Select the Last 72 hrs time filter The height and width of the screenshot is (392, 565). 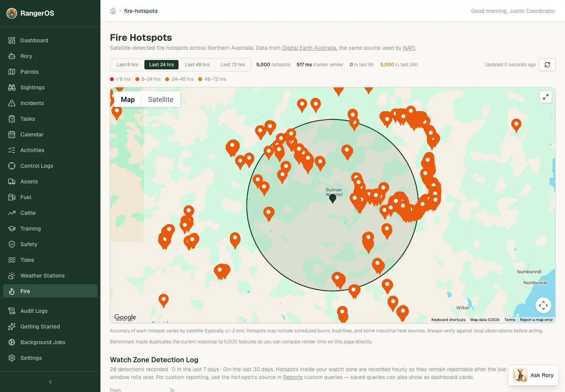tap(233, 65)
